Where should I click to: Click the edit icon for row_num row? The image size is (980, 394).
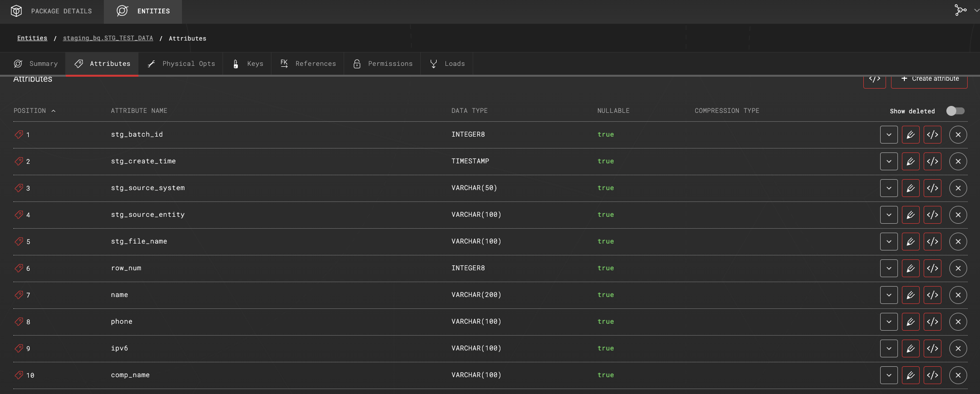point(910,268)
